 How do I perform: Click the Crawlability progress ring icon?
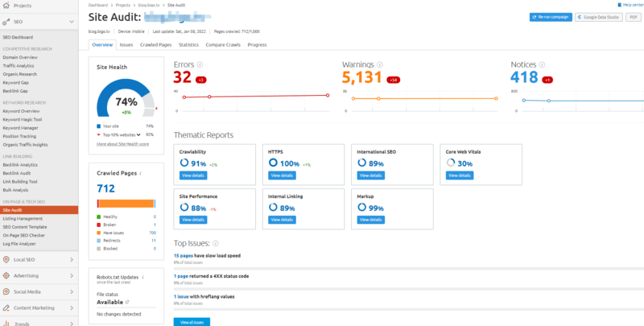pyautogui.click(x=184, y=163)
